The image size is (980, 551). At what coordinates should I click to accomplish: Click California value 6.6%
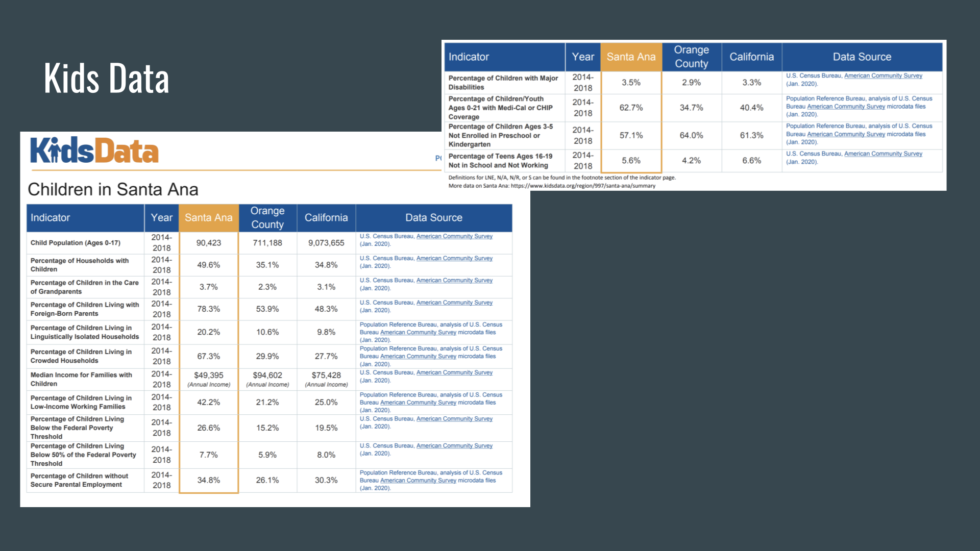tap(752, 161)
